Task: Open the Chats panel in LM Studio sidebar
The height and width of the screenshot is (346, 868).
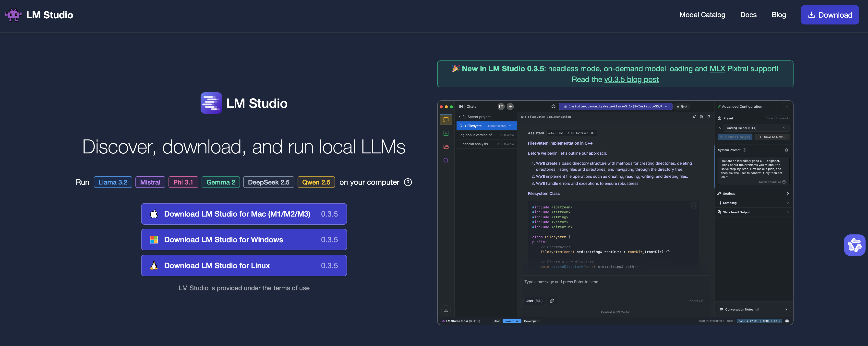Action: click(446, 119)
